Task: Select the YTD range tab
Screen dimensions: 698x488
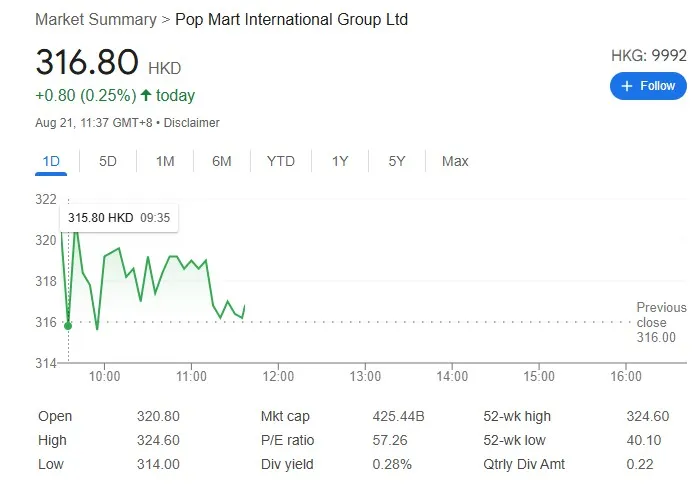Action: (281, 161)
